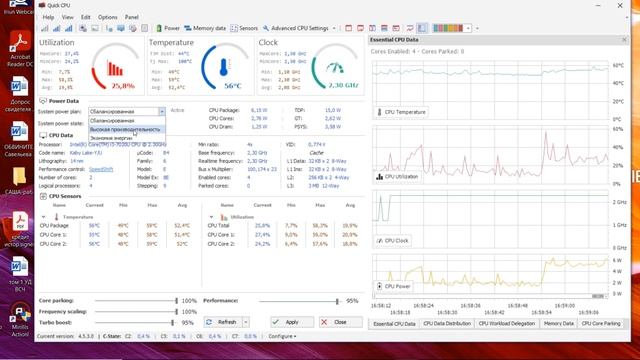Click the thermometer icon in Temperature sensors row
The height and width of the screenshot is (360, 640).
click(x=56, y=217)
